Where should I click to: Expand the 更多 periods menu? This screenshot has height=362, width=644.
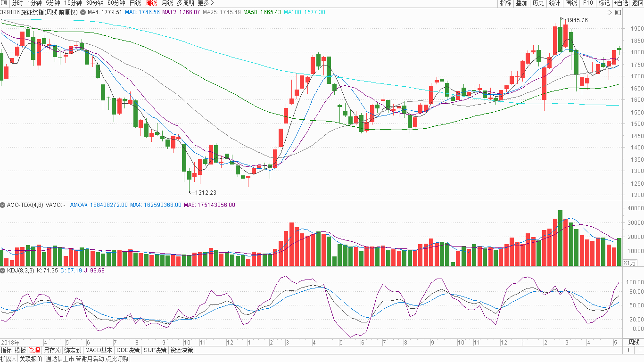(x=206, y=3)
